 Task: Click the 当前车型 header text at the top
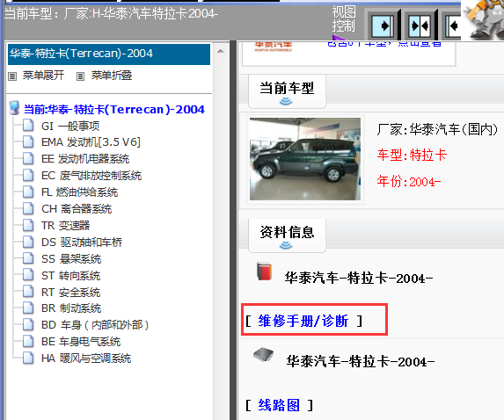pos(111,14)
